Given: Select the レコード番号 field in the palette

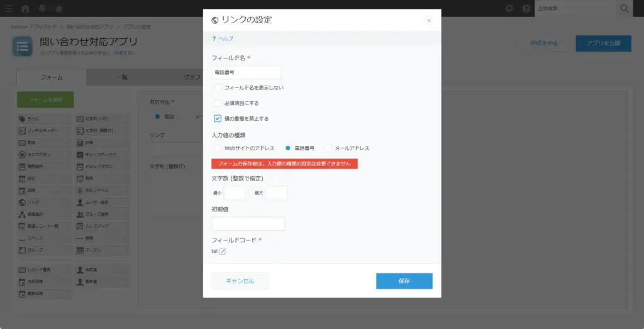Looking at the screenshot, I should [x=45, y=270].
